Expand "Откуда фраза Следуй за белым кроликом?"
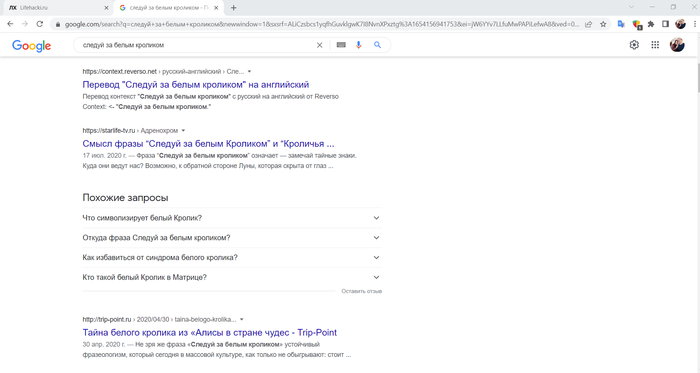Image resolution: width=700 pixels, height=373 pixels. 232,238
